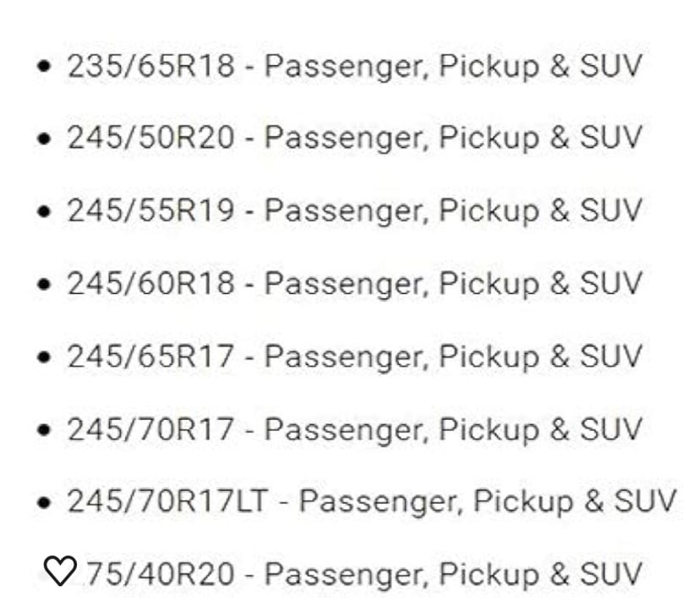The width and height of the screenshot is (700, 615).
Task: Click the bullet before 245/50R20
Action: pos(44,139)
